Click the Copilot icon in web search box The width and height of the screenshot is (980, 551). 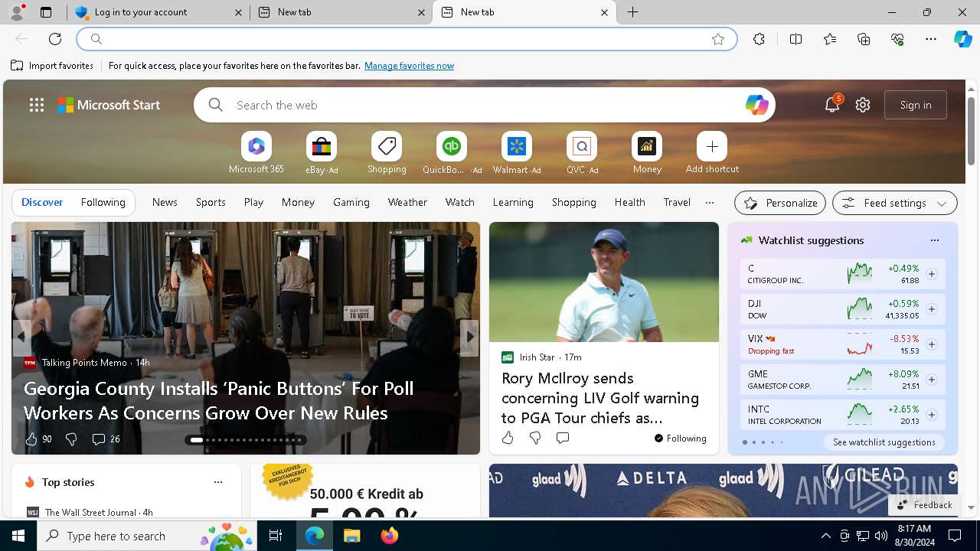756,105
